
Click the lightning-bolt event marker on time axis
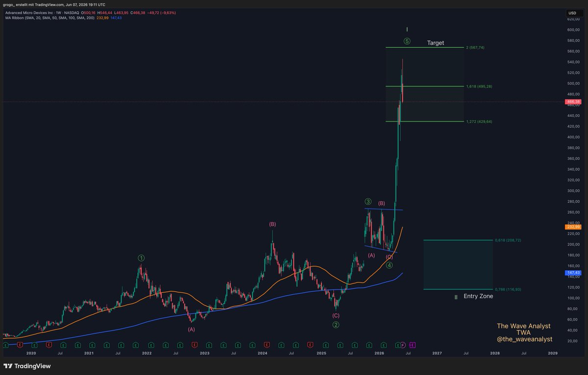(403, 345)
